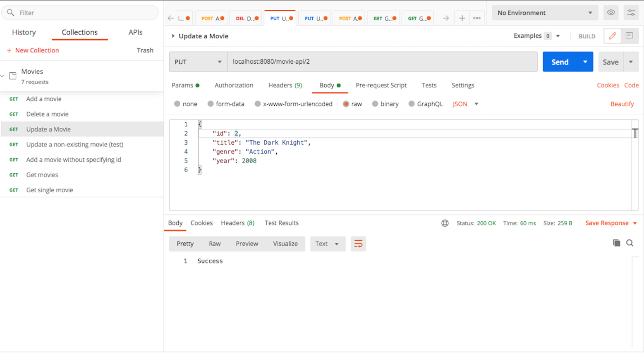
Task: Switch to the History sidebar tab
Action: click(24, 32)
